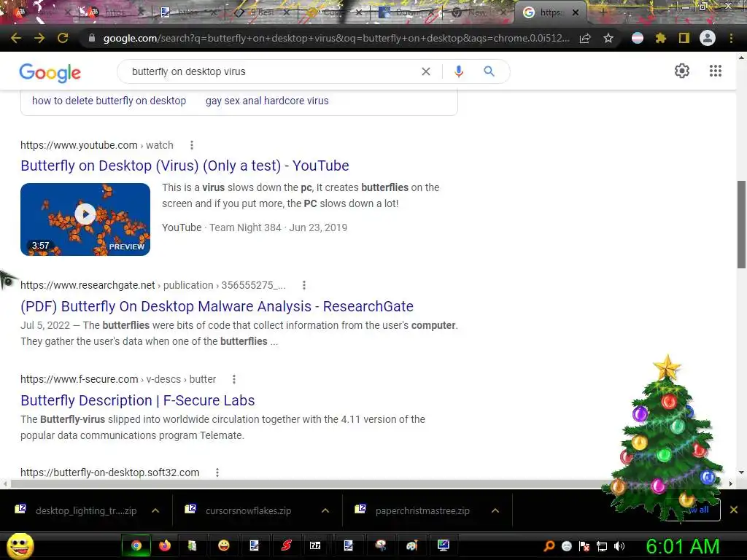Click the smiley face taskbar icon
This screenshot has height=560, width=747.
point(223,545)
